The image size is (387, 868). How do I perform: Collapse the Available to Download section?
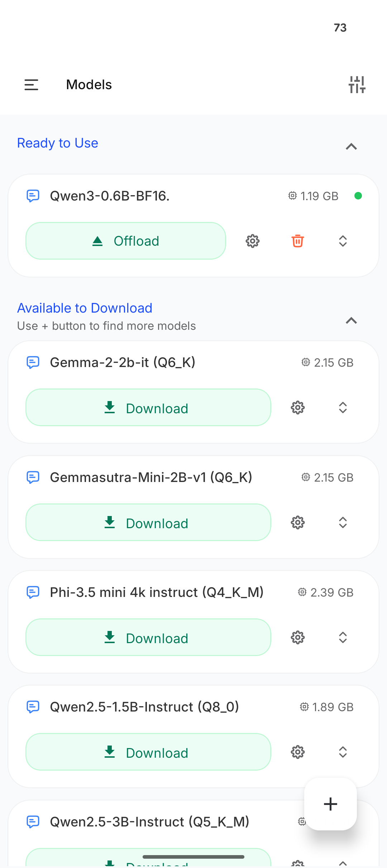[351, 320]
